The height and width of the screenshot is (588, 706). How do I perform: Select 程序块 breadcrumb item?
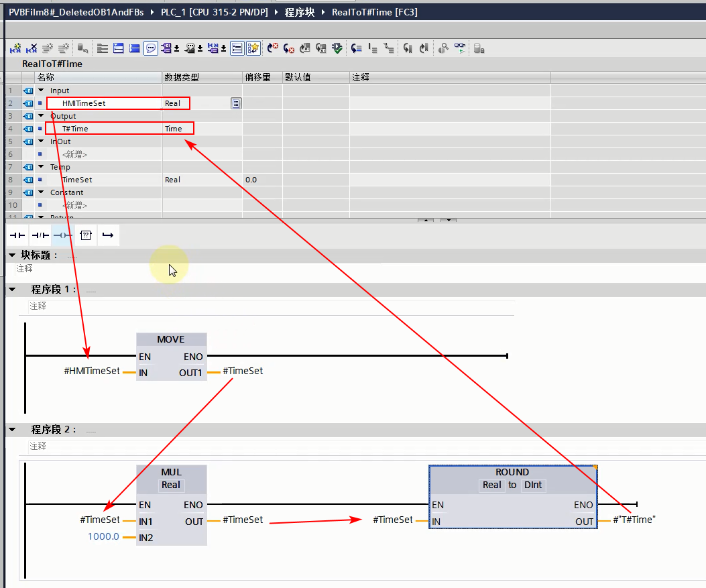pyautogui.click(x=300, y=12)
